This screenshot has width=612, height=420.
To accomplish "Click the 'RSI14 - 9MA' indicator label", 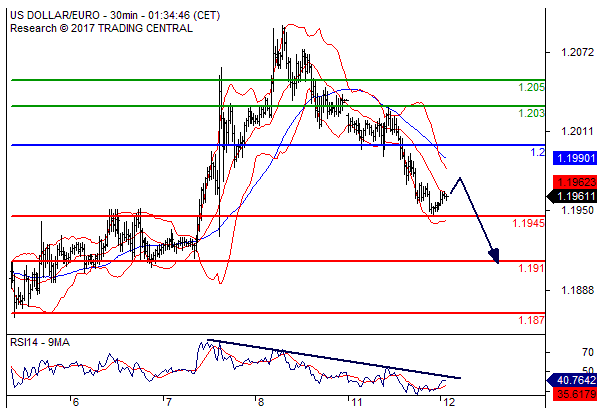I will tap(40, 343).
